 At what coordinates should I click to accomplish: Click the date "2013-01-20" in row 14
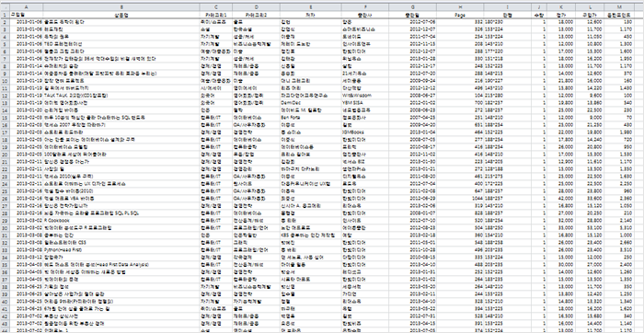(x=27, y=110)
